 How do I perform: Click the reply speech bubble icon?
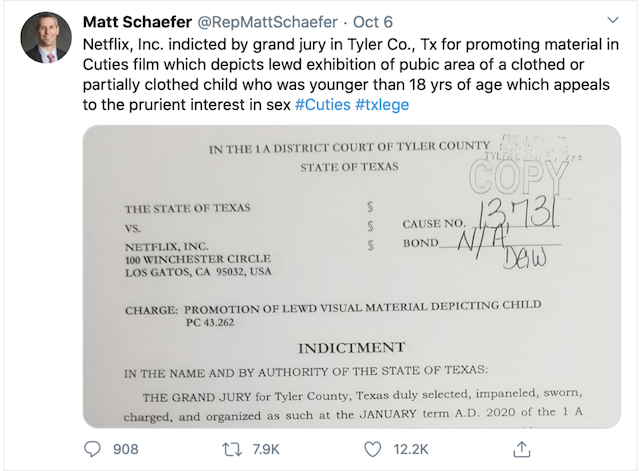click(x=92, y=449)
